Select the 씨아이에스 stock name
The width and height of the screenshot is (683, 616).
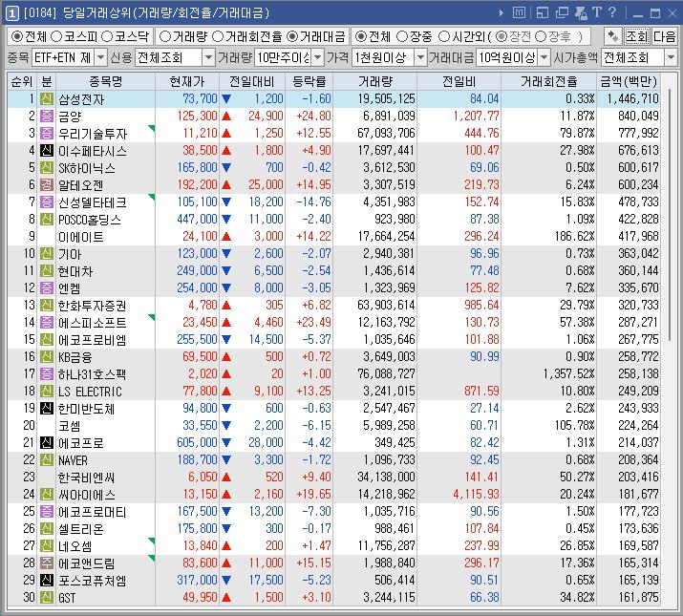coord(87,495)
